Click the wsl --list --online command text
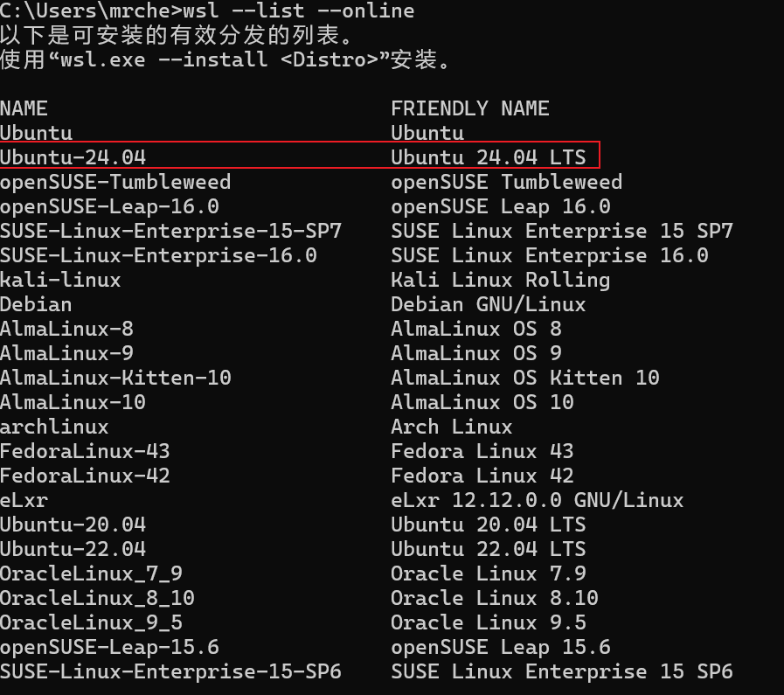 [299, 11]
